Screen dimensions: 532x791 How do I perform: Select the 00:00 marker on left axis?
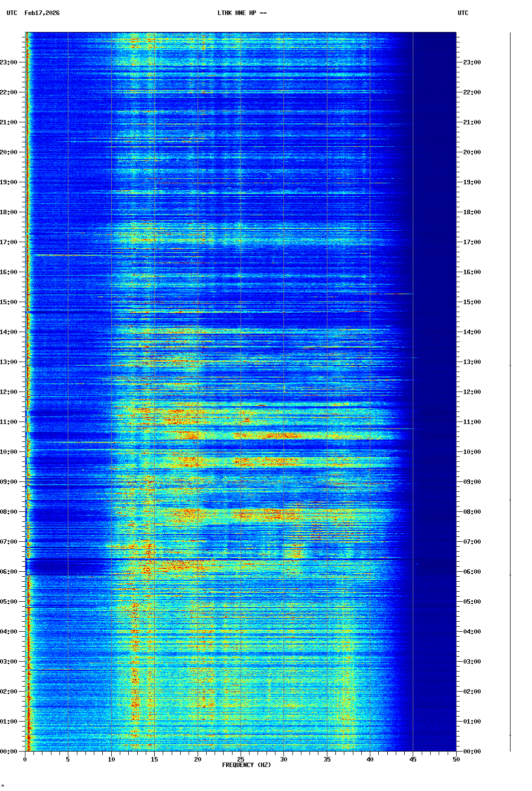8,752
